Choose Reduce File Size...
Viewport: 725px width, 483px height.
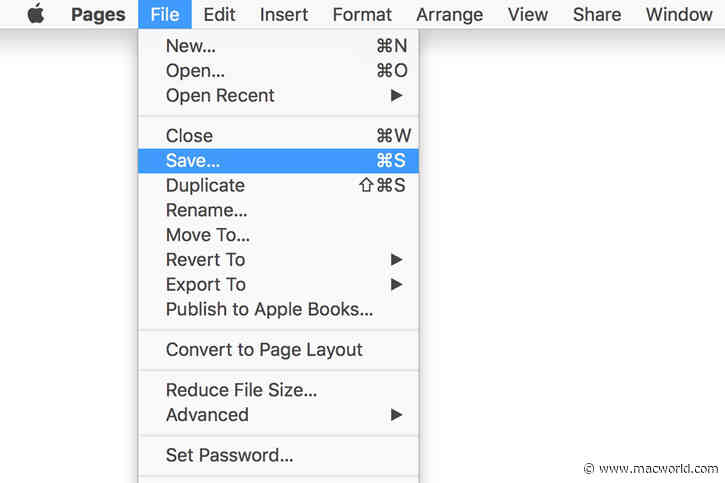pos(278,390)
